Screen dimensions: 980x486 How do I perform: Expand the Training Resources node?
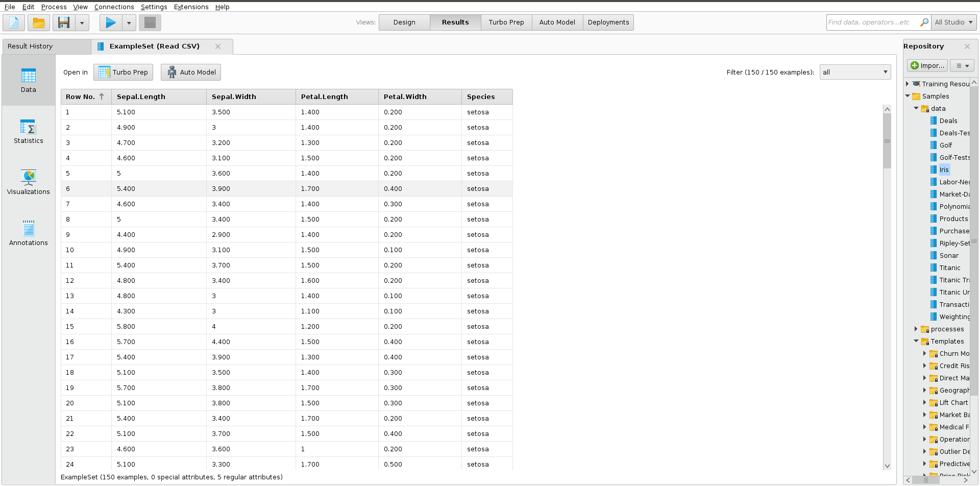[908, 84]
